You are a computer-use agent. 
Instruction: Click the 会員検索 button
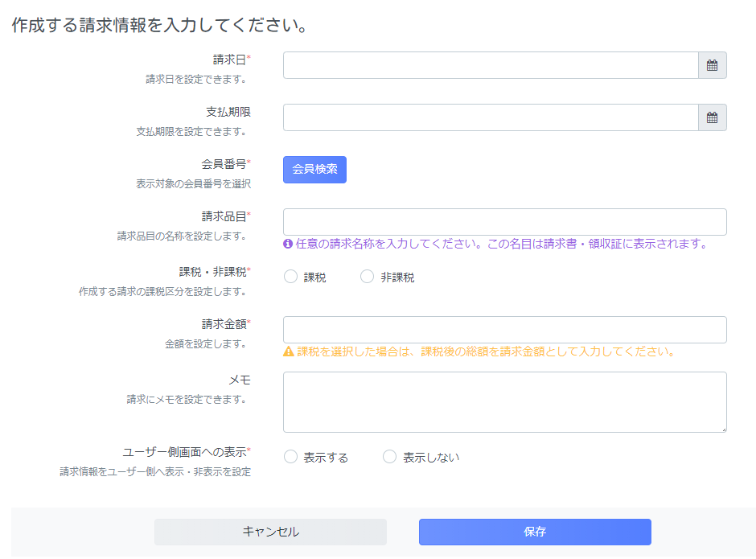coord(314,169)
